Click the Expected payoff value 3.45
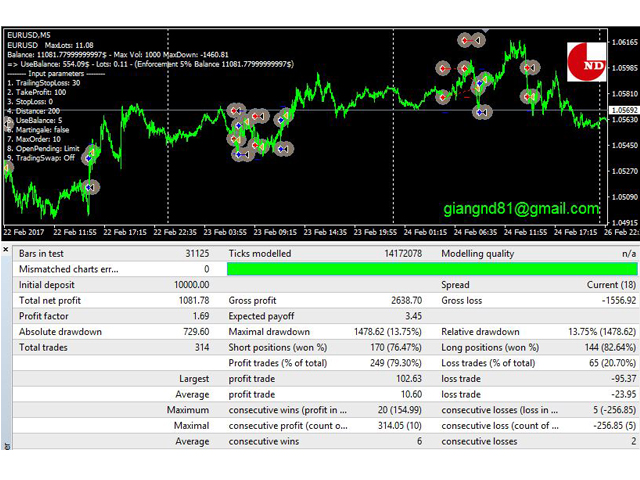The width and height of the screenshot is (640, 480). click(413, 316)
